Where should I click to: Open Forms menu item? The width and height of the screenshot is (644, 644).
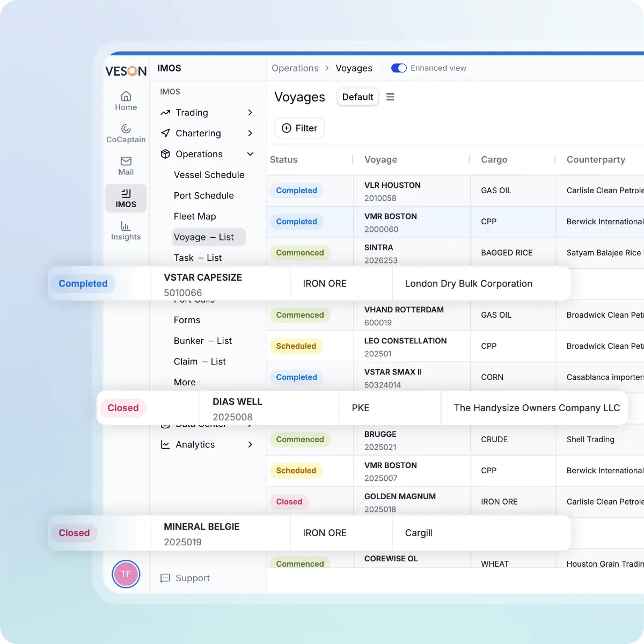187,320
